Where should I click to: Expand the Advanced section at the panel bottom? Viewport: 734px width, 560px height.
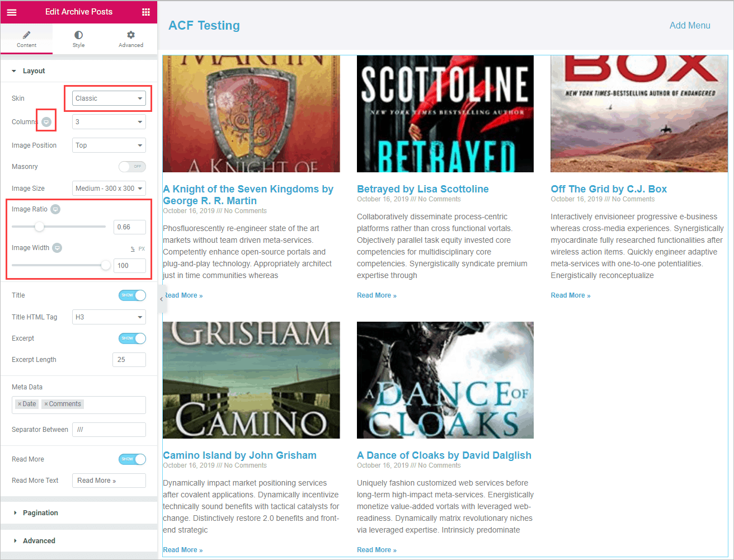tap(79, 541)
